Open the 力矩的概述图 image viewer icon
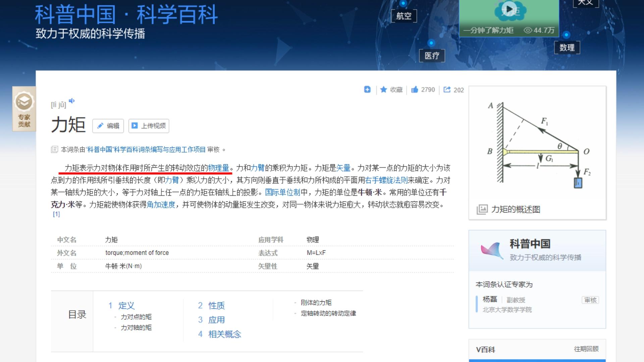 pyautogui.click(x=482, y=209)
